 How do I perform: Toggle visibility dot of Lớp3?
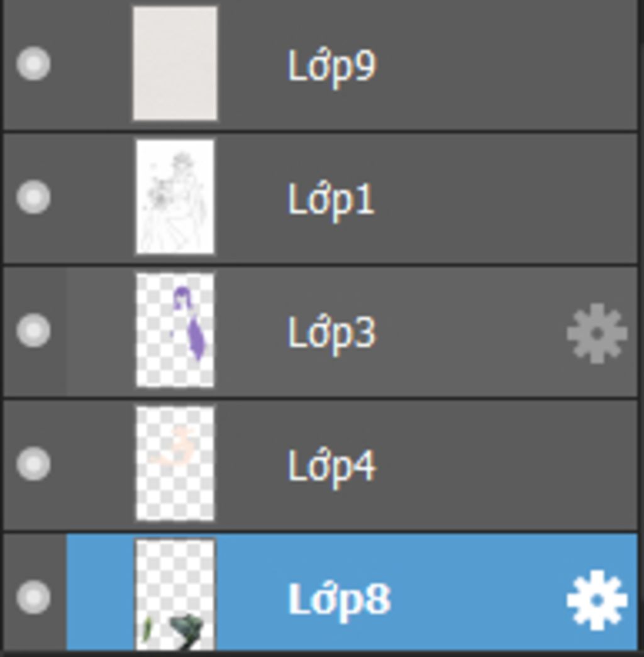pyautogui.click(x=33, y=331)
